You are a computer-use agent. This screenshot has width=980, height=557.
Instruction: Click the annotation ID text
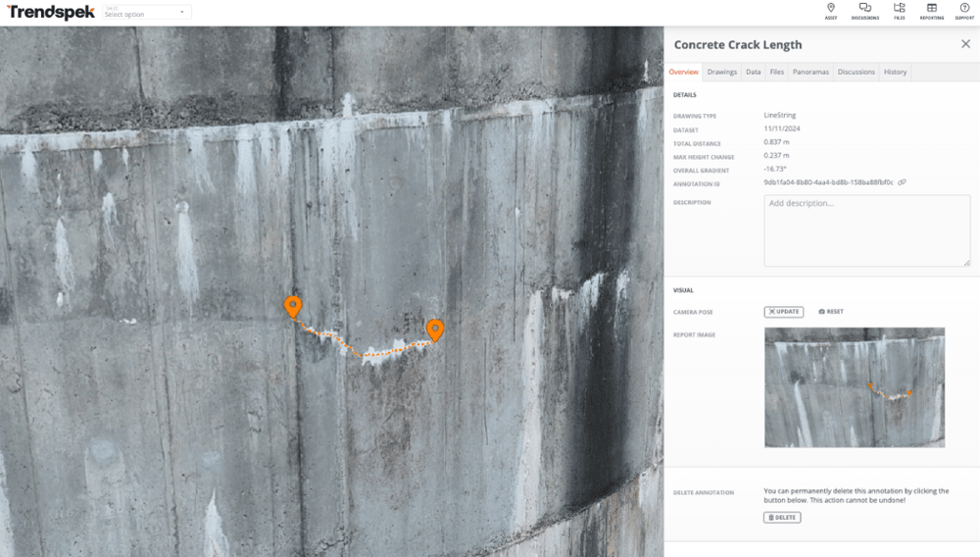(x=828, y=182)
